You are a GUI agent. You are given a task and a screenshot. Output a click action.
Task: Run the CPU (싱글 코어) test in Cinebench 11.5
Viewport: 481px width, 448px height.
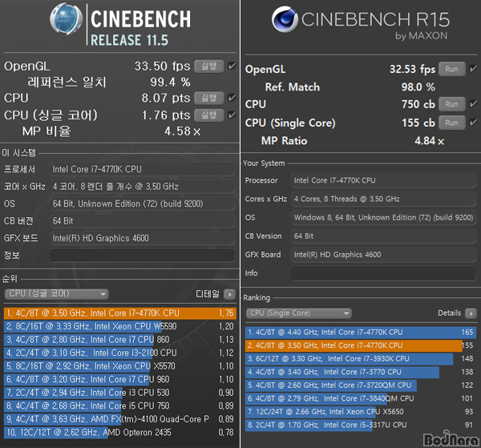pyautogui.click(x=209, y=115)
